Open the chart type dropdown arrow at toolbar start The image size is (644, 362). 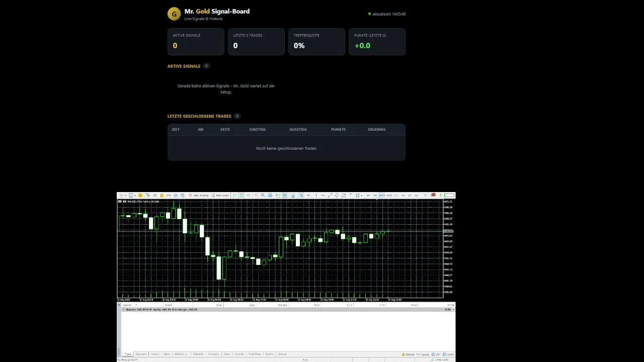pos(126,196)
